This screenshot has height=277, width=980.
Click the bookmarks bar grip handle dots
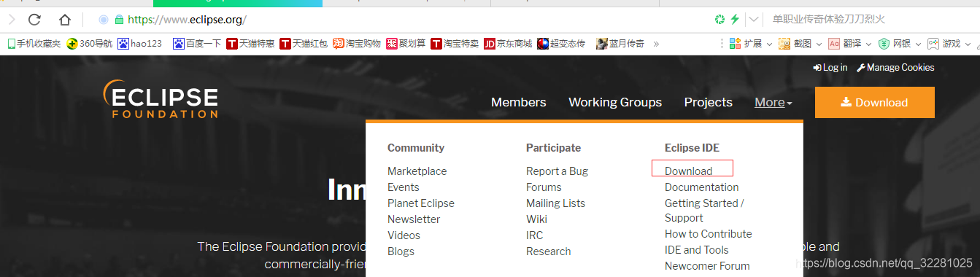point(722,44)
